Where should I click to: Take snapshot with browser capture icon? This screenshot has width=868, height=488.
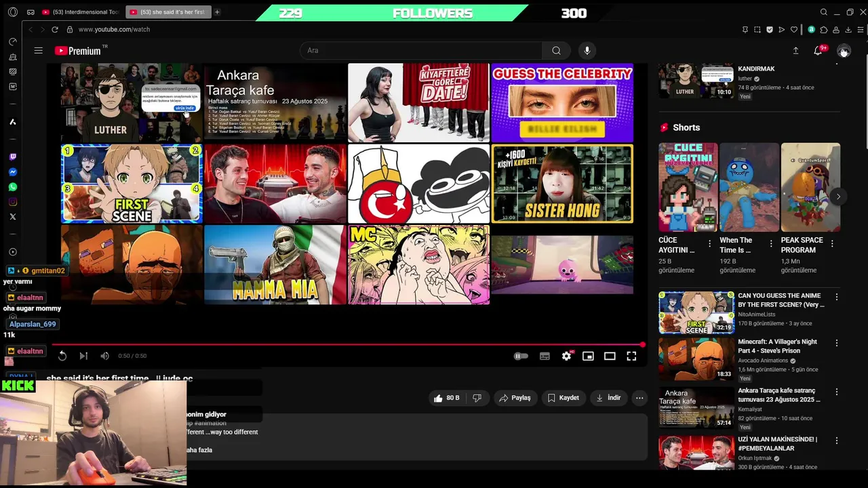tap(757, 30)
